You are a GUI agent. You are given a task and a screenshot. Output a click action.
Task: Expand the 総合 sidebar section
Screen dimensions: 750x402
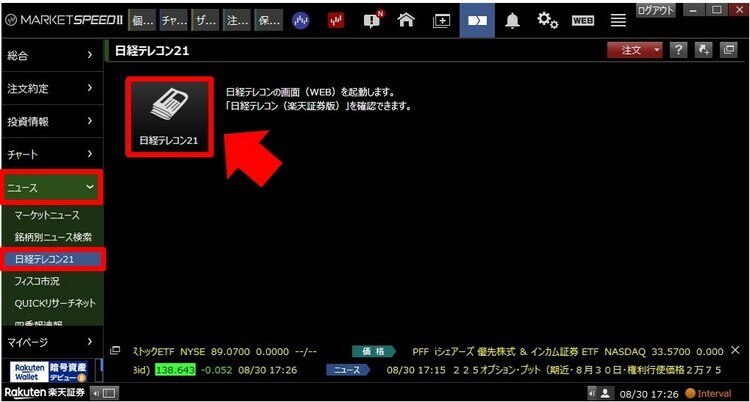[52, 56]
